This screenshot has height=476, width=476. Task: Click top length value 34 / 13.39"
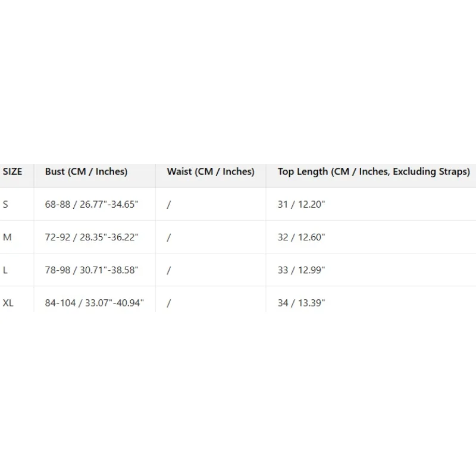click(302, 303)
